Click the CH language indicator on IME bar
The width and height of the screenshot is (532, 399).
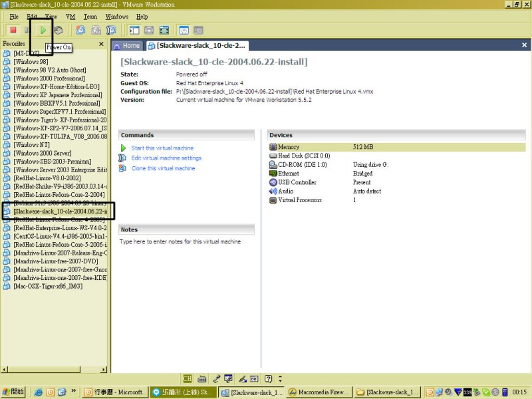point(188,378)
